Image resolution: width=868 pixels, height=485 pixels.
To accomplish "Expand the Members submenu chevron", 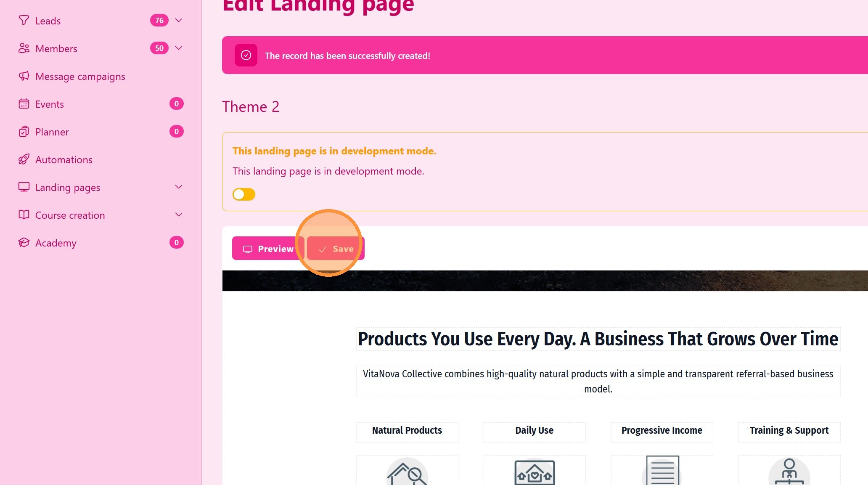I will pyautogui.click(x=179, y=48).
